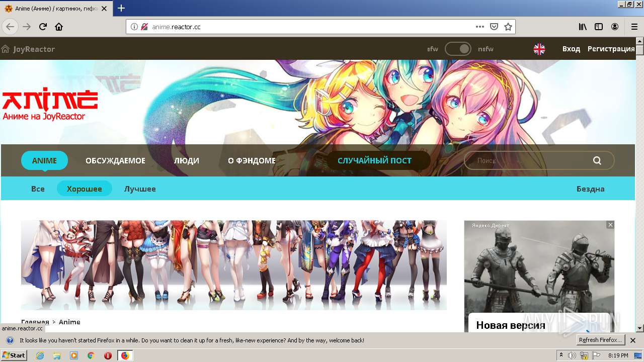This screenshot has width=644, height=362.
Task: Click the browser forward arrow
Action: coord(27,27)
